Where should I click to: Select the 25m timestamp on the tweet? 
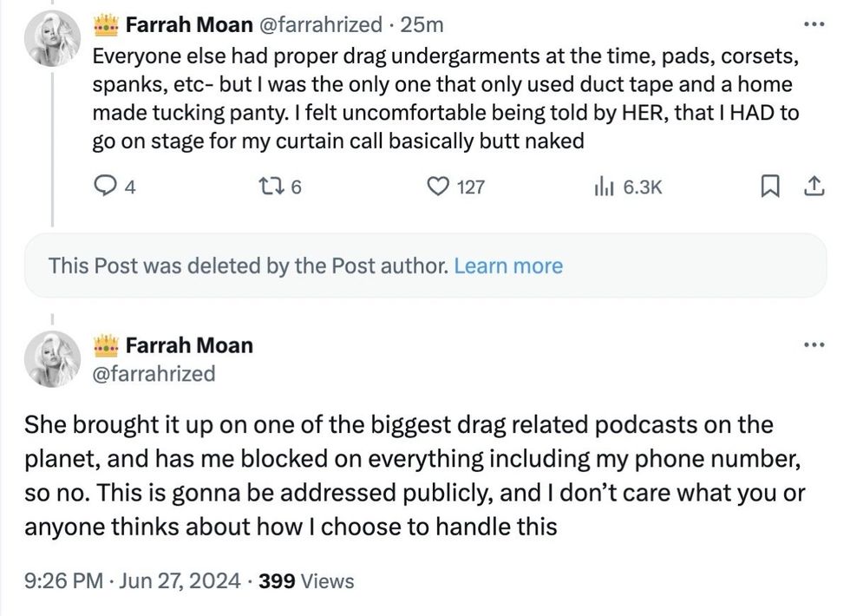pos(424,24)
